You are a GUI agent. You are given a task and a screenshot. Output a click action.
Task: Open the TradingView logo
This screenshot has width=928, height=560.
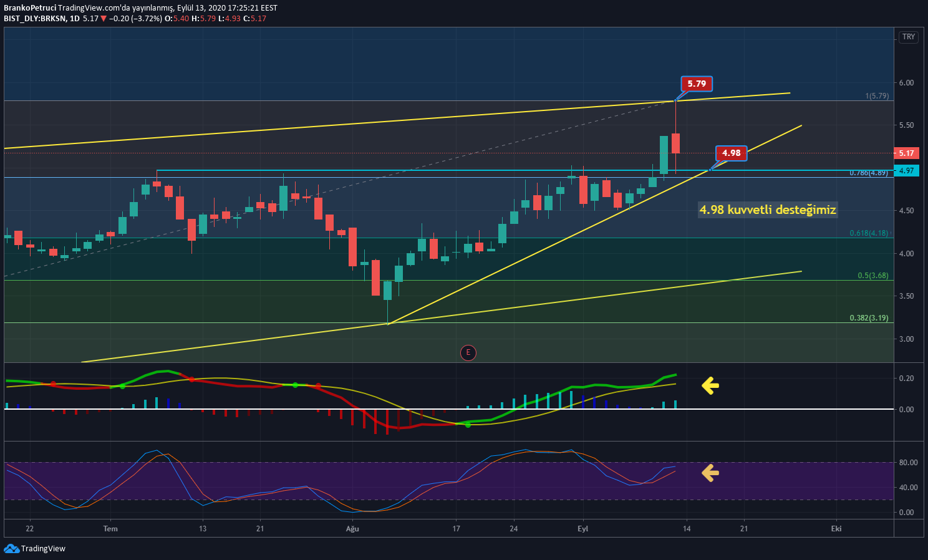(x=35, y=549)
